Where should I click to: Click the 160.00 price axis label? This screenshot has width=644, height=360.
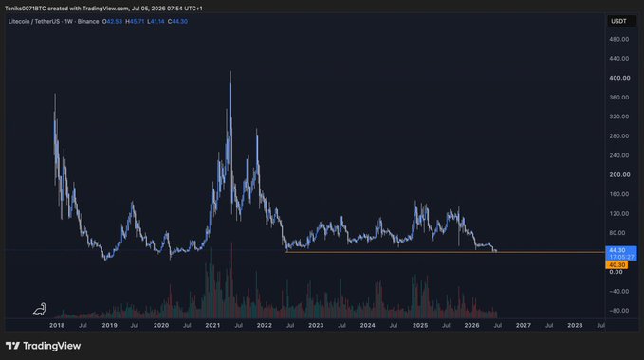(619, 194)
